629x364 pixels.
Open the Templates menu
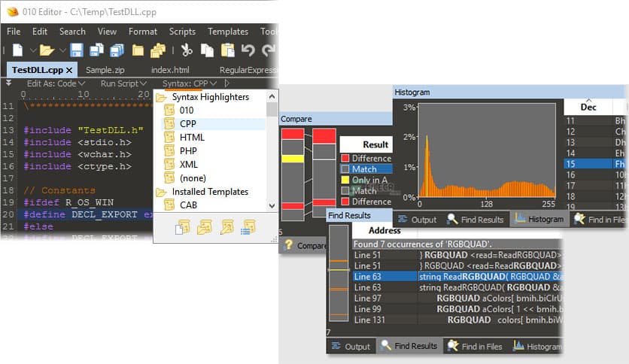[x=228, y=32]
